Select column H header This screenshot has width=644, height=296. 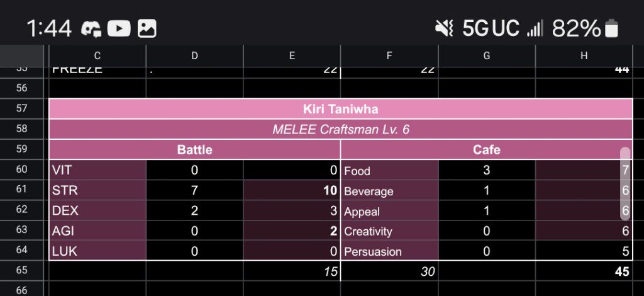click(x=584, y=56)
